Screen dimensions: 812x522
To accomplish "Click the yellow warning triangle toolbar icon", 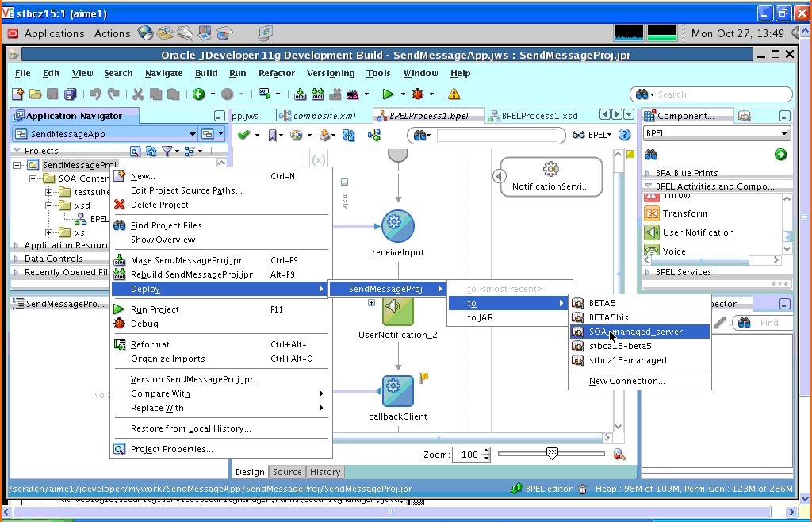I will click(454, 94).
